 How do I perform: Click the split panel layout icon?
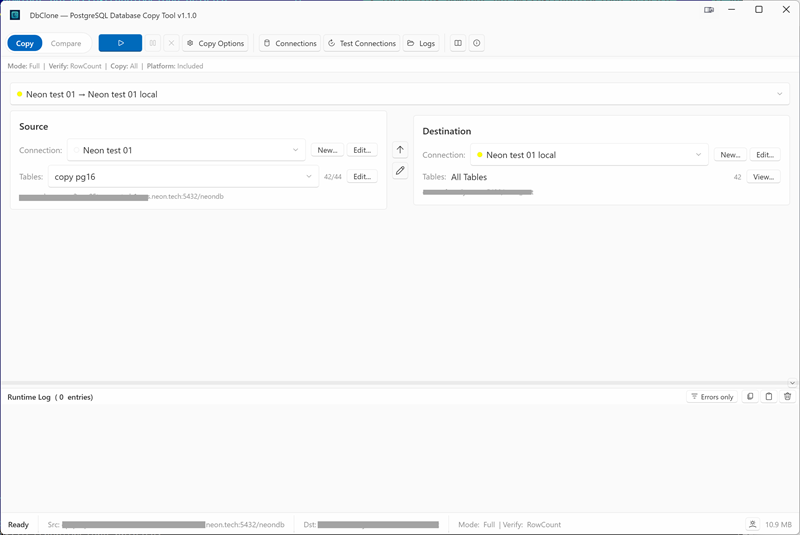tap(458, 43)
